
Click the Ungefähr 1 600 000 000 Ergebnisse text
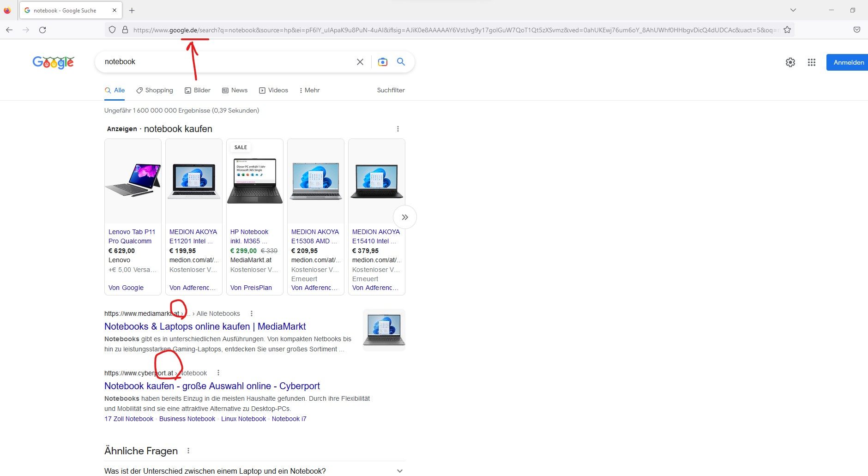click(x=181, y=110)
